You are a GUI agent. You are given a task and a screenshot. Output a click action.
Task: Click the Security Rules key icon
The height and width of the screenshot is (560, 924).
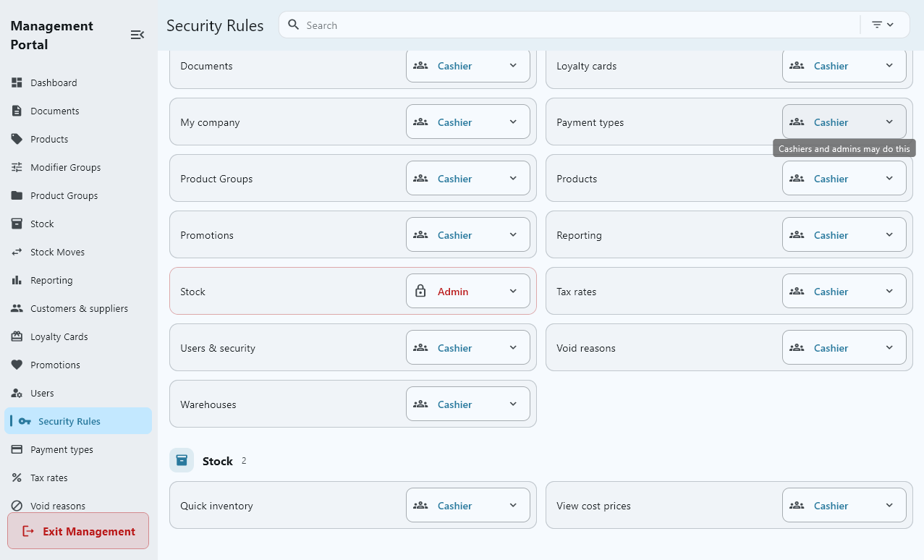[25, 421]
